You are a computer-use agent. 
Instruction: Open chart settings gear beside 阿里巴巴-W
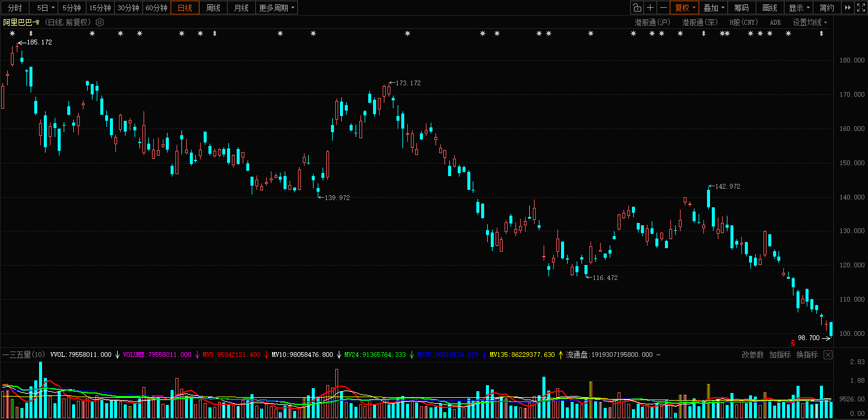(x=100, y=22)
